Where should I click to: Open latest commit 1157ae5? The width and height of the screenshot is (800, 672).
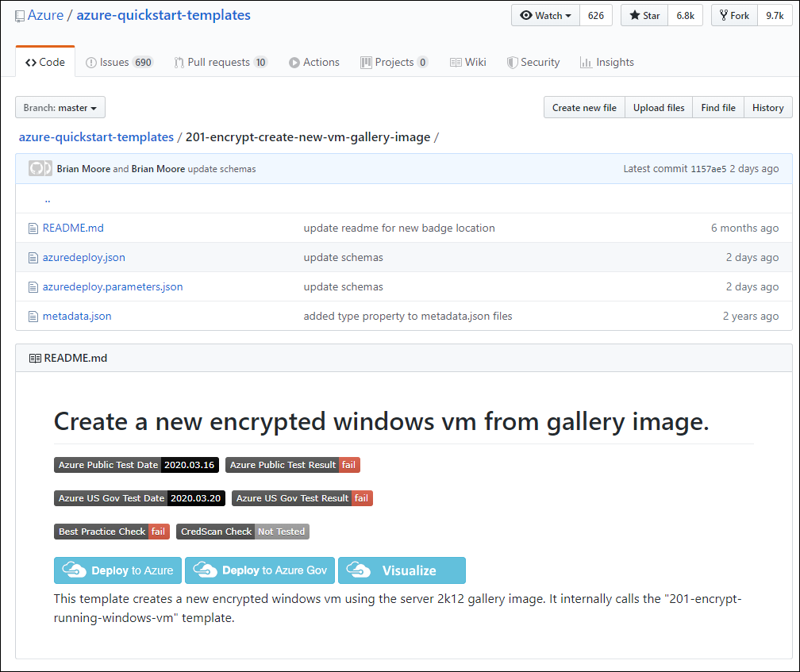(708, 169)
